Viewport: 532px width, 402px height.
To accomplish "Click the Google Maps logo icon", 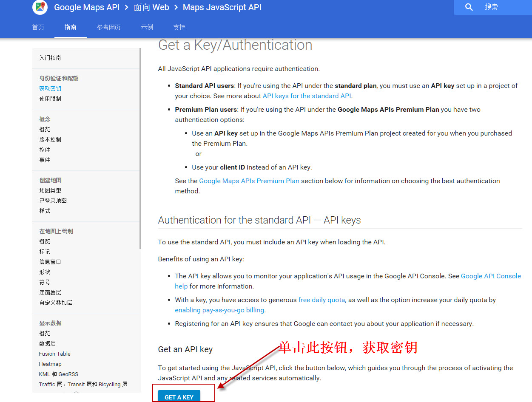I will pyautogui.click(x=40, y=7).
